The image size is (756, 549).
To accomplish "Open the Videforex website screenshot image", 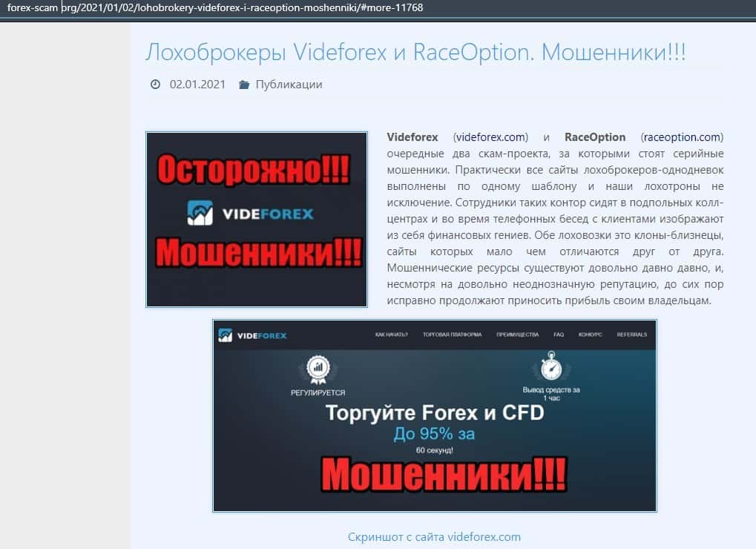I will [x=435, y=415].
